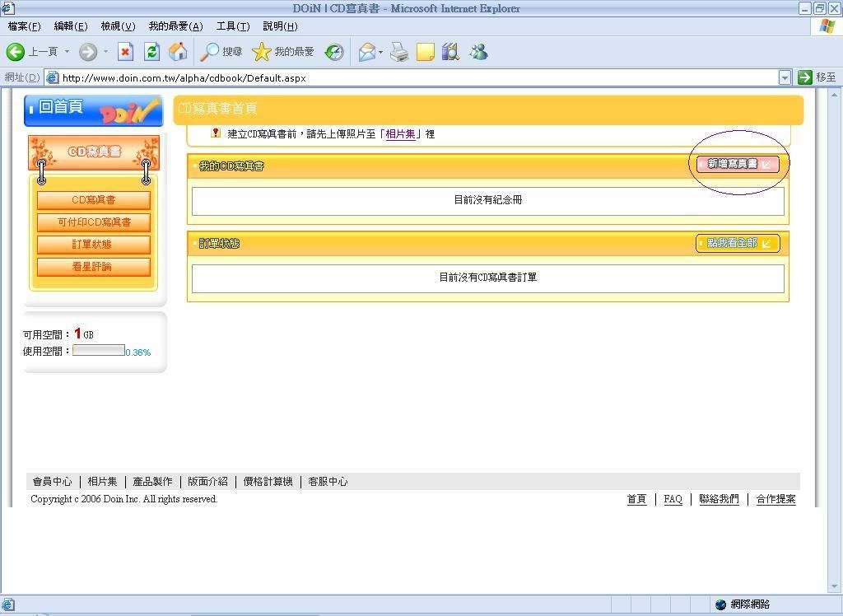843x616 pixels.
Task: Click the 回首頁 DOiN banner
Action: tap(93, 110)
